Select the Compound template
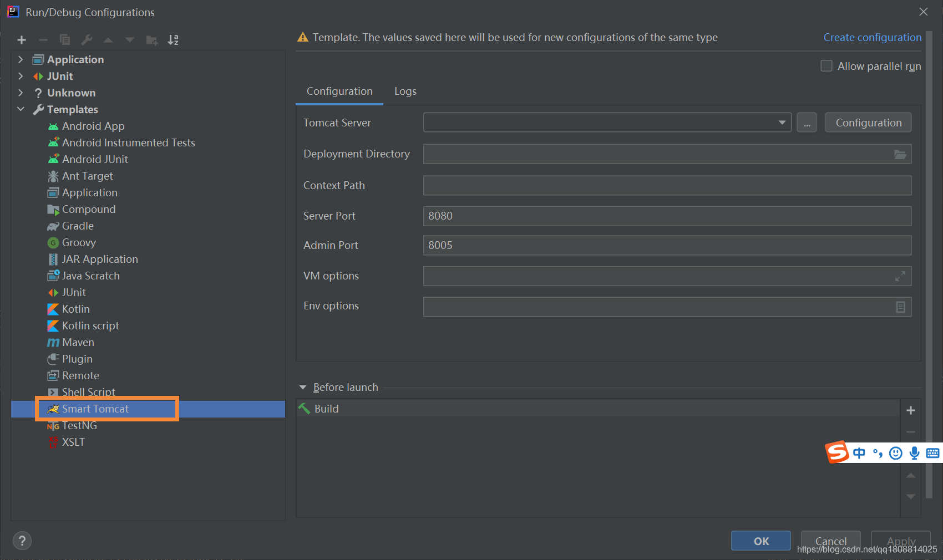The height and width of the screenshot is (560, 943). [89, 210]
